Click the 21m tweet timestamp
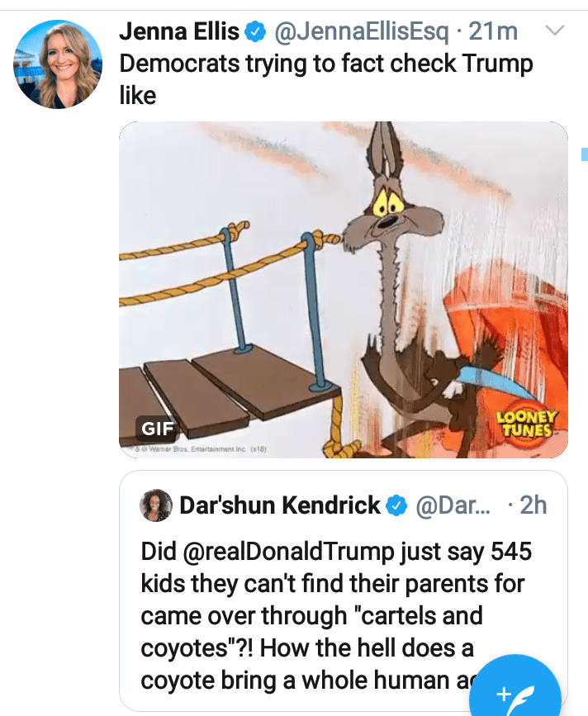The width and height of the screenshot is (588, 716). (x=493, y=32)
